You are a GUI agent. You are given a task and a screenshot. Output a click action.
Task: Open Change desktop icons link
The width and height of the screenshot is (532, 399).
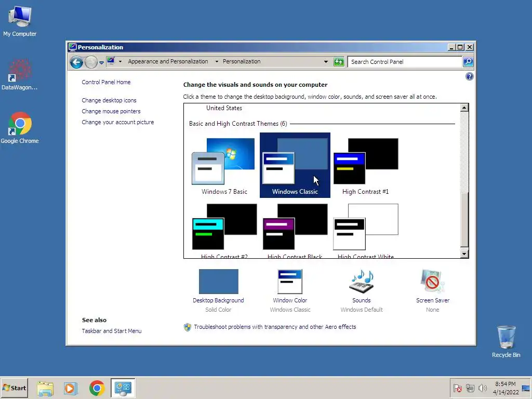109,100
